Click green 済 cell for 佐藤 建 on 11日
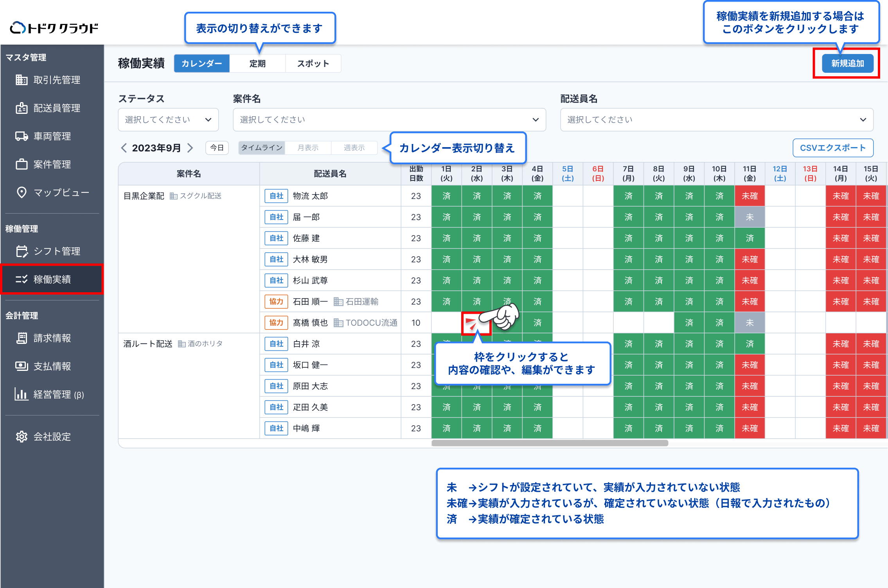Viewport: 888px width, 588px height. tap(750, 238)
